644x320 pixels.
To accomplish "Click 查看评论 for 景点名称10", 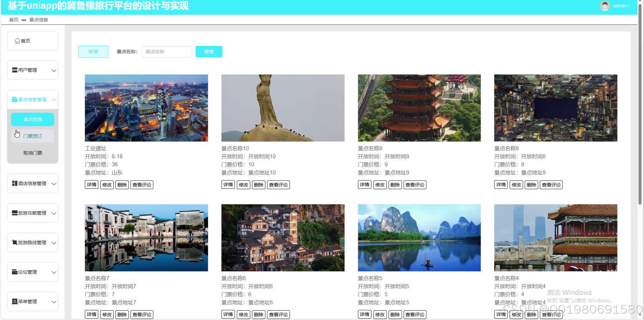I will [x=278, y=184].
